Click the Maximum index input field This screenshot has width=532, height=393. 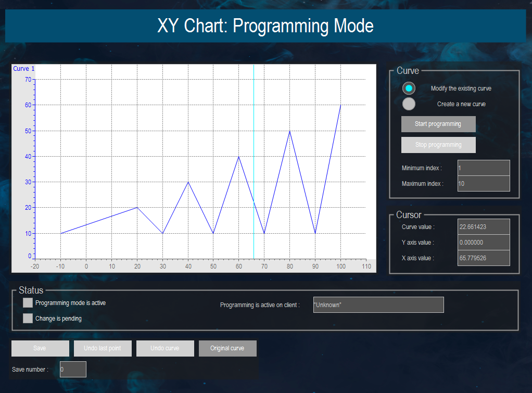pos(483,183)
